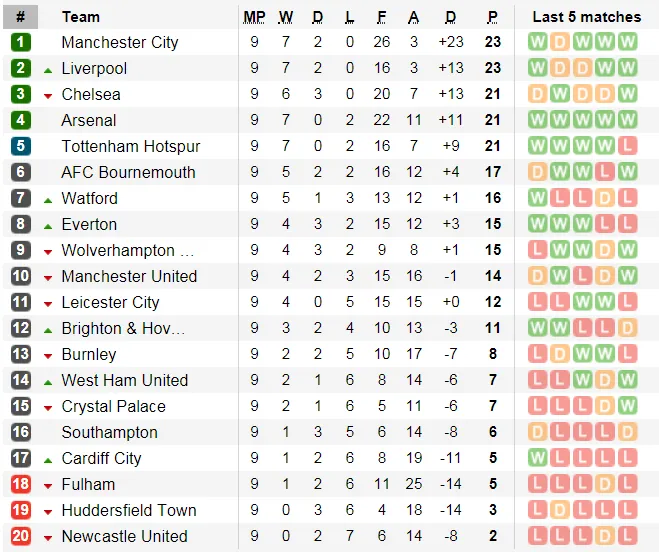The height and width of the screenshot is (552, 659).
Task: Click Southampton's last orange D result badge
Action: 627,432
